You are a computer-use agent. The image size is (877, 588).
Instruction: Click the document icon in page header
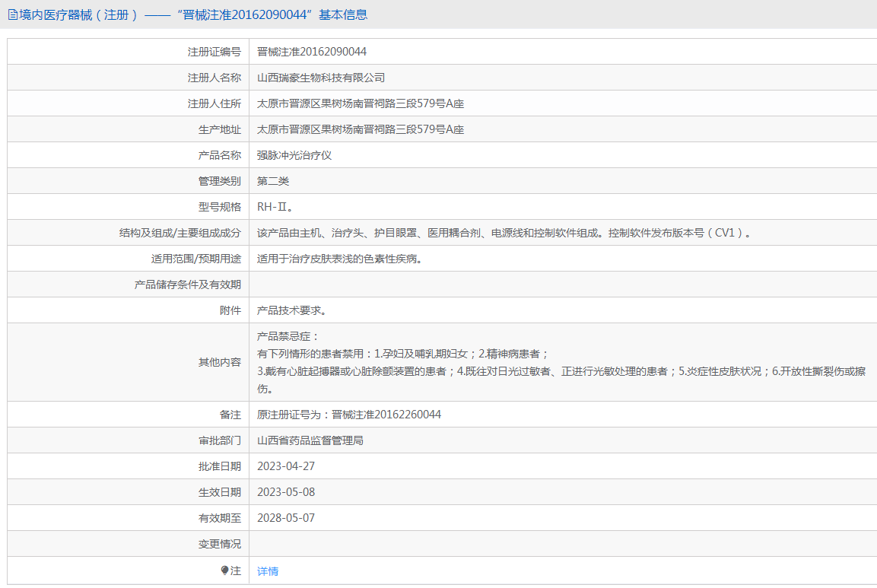12,15
